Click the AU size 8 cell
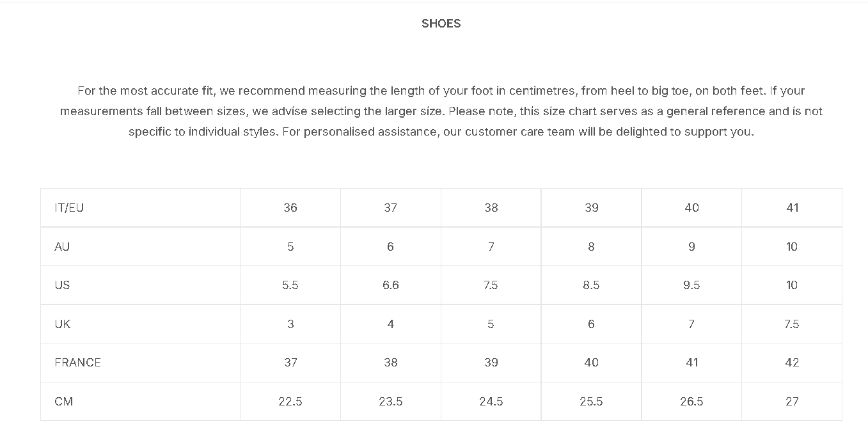Image resolution: width=868 pixels, height=440 pixels. click(591, 247)
